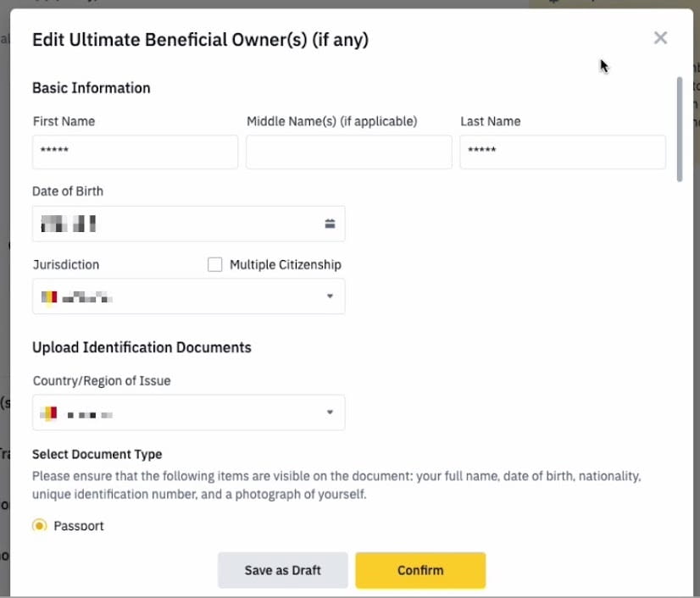Click the Passport option label
Viewport: 700px width, 598px height.
(79, 526)
